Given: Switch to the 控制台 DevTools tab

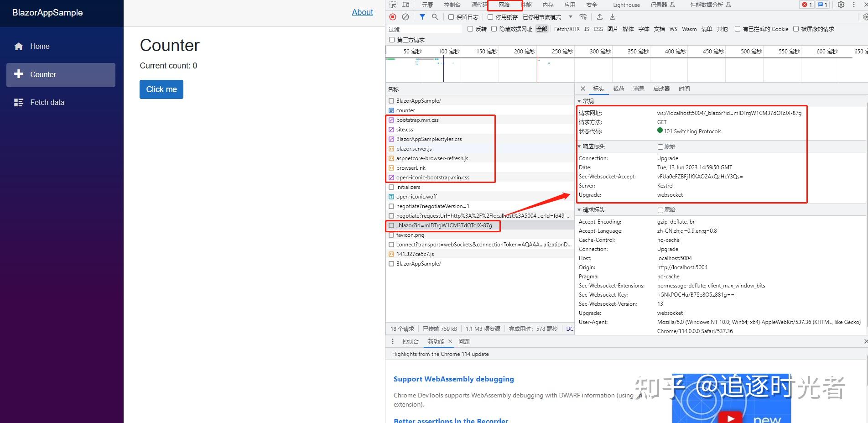Looking at the screenshot, I should tap(452, 5).
